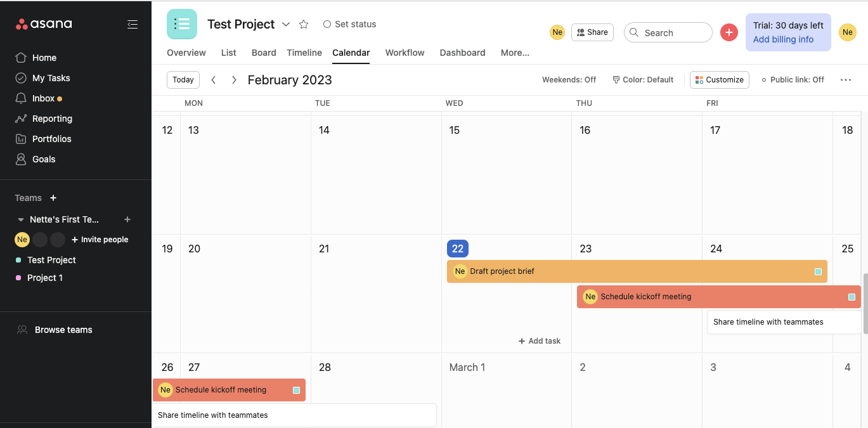
Task: Collapse the Nette's First Team section
Action: pyautogui.click(x=20, y=219)
